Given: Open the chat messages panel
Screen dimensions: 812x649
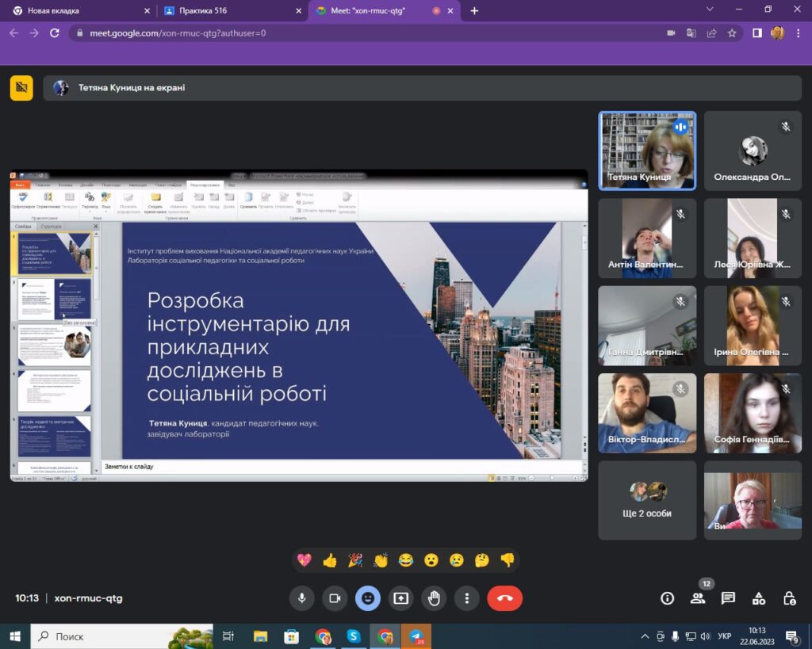Looking at the screenshot, I should (x=728, y=598).
